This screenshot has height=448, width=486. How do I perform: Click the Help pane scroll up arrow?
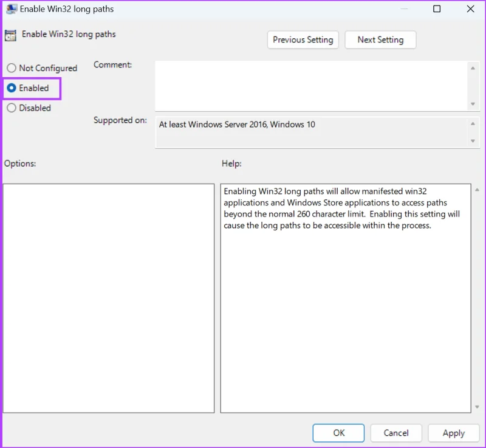[x=477, y=190]
